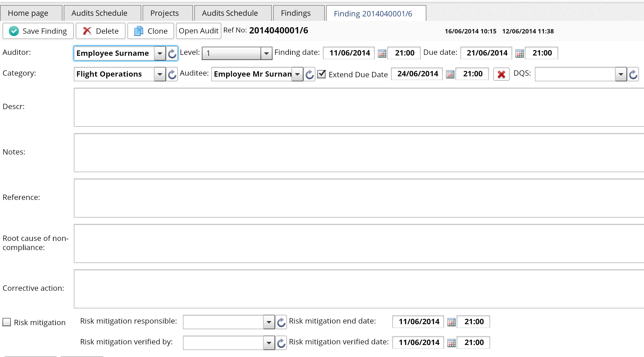Open the first Audits Schedule tab
This screenshot has width=644, height=357.
pyautogui.click(x=102, y=13)
